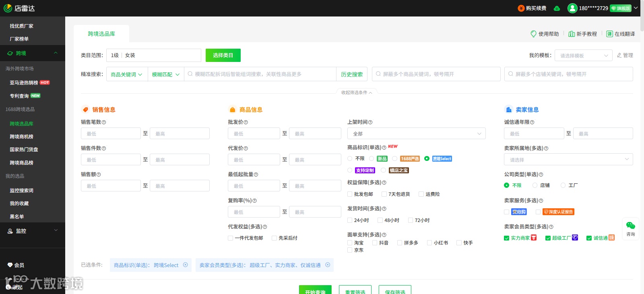Click the green 选择类目 button
The height and width of the screenshot is (294, 644).
point(223,55)
